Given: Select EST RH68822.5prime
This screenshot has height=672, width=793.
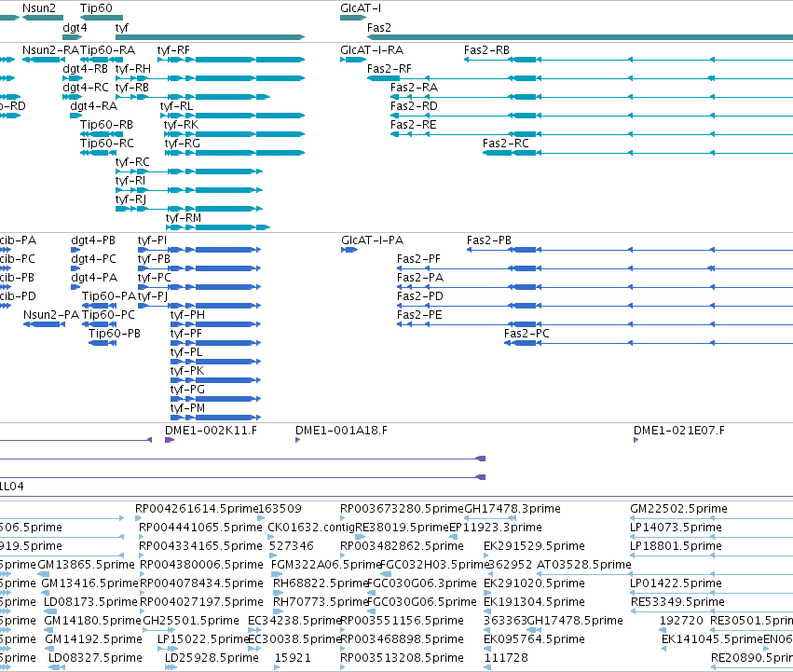Looking at the screenshot, I should click(x=321, y=583).
